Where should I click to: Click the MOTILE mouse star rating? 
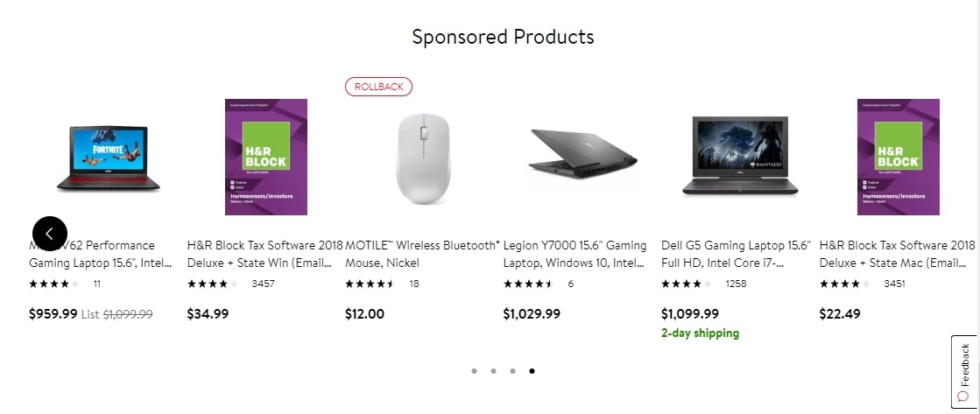pos(370,284)
